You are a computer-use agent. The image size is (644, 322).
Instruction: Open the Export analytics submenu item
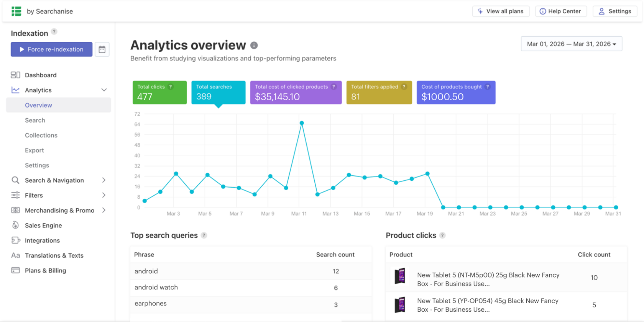pyautogui.click(x=34, y=150)
